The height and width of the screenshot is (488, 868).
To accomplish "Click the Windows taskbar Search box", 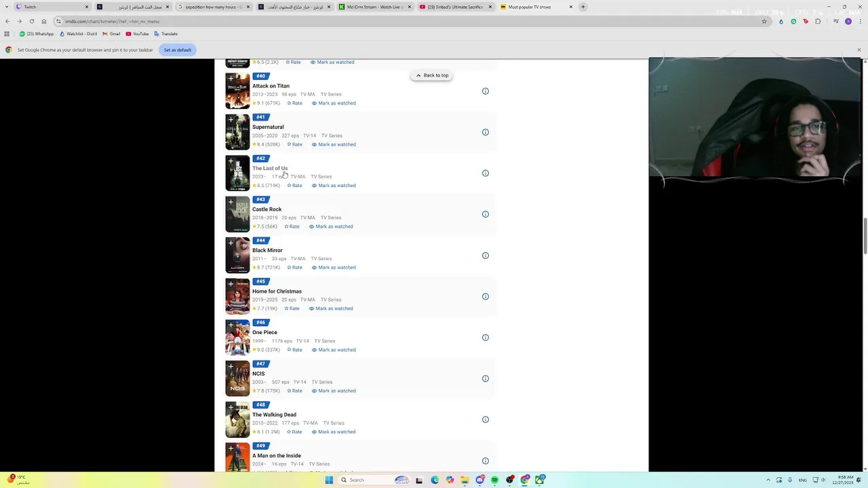I will tap(374, 480).
